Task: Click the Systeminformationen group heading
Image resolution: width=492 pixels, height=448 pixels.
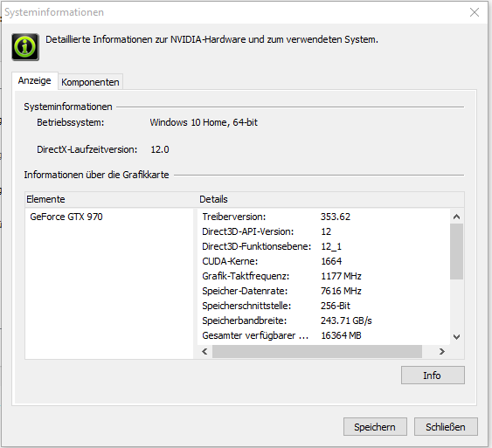Action: coord(68,107)
